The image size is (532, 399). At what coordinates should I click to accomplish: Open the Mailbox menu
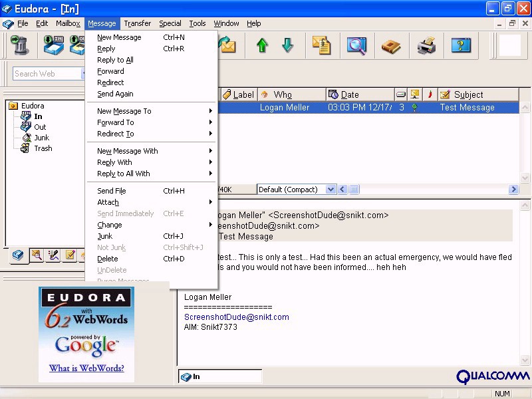68,23
